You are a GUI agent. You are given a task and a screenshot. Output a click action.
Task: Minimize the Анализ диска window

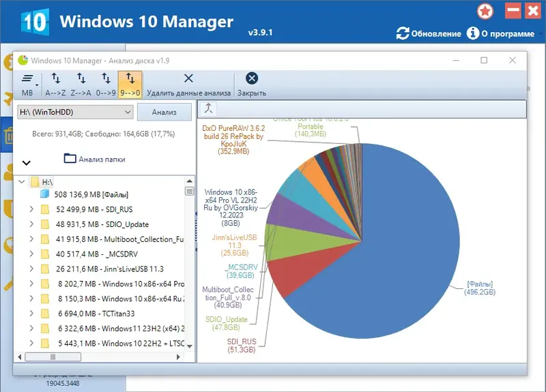tap(456, 60)
